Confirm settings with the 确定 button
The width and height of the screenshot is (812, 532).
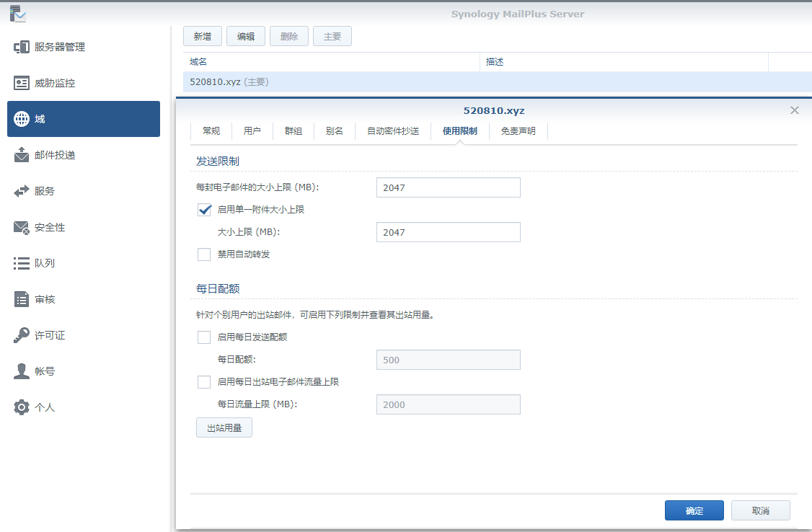[694, 510]
